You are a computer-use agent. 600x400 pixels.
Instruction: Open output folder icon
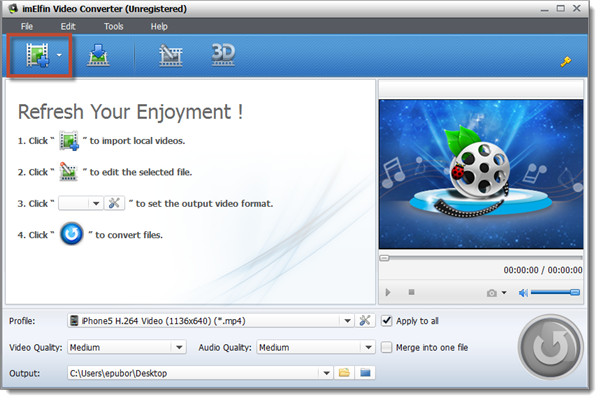365,372
